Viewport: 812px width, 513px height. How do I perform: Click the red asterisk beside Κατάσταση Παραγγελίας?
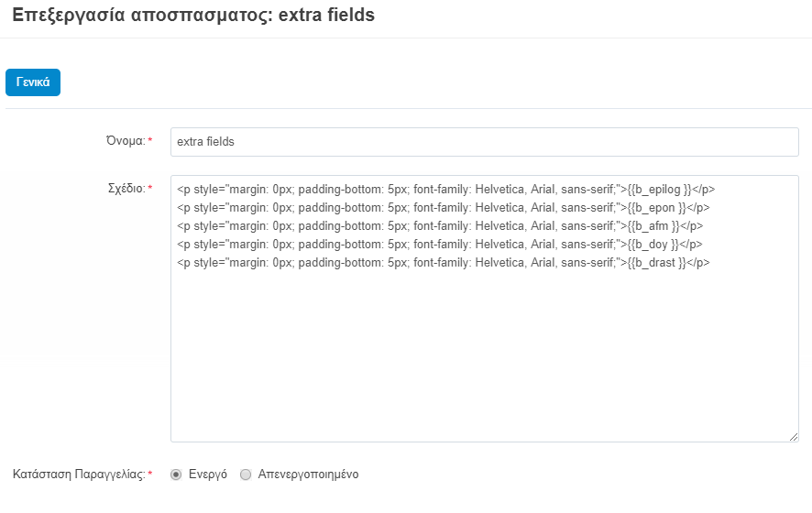(150, 474)
